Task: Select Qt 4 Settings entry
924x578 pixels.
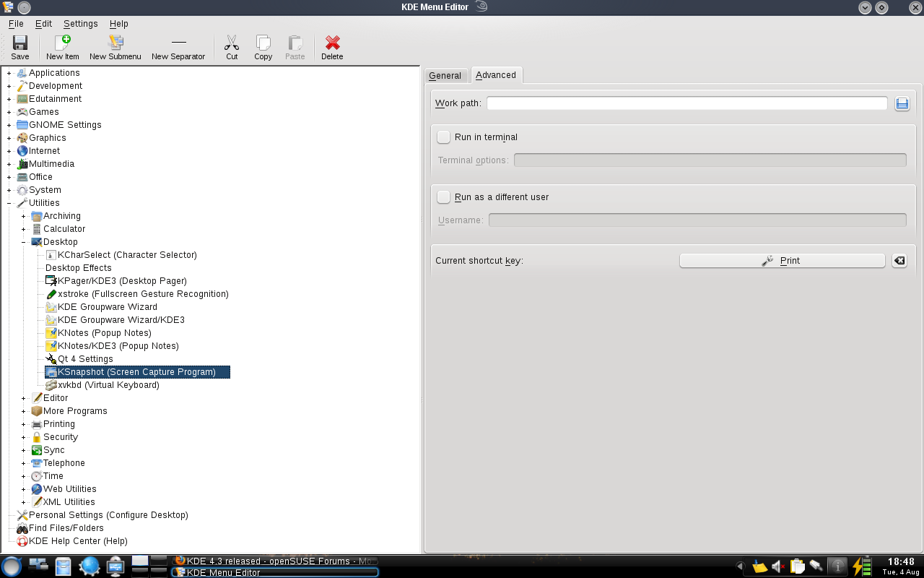Action: click(79, 359)
